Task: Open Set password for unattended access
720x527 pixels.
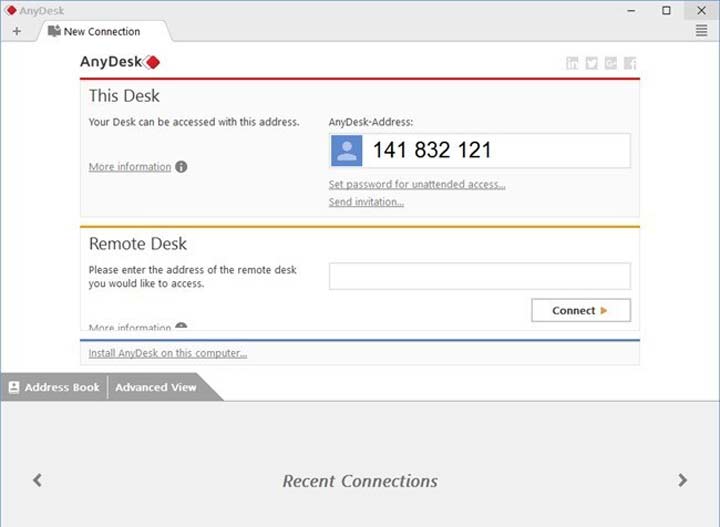Action: (417, 184)
